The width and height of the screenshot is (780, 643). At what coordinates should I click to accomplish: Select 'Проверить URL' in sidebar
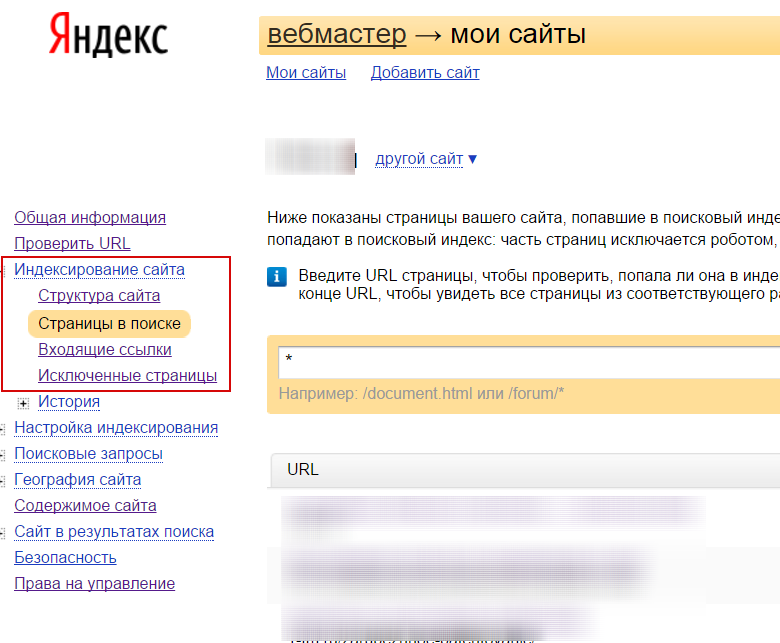tap(72, 244)
